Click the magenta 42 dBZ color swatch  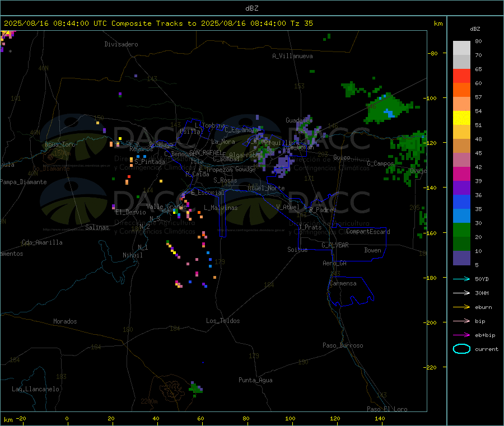pos(461,174)
